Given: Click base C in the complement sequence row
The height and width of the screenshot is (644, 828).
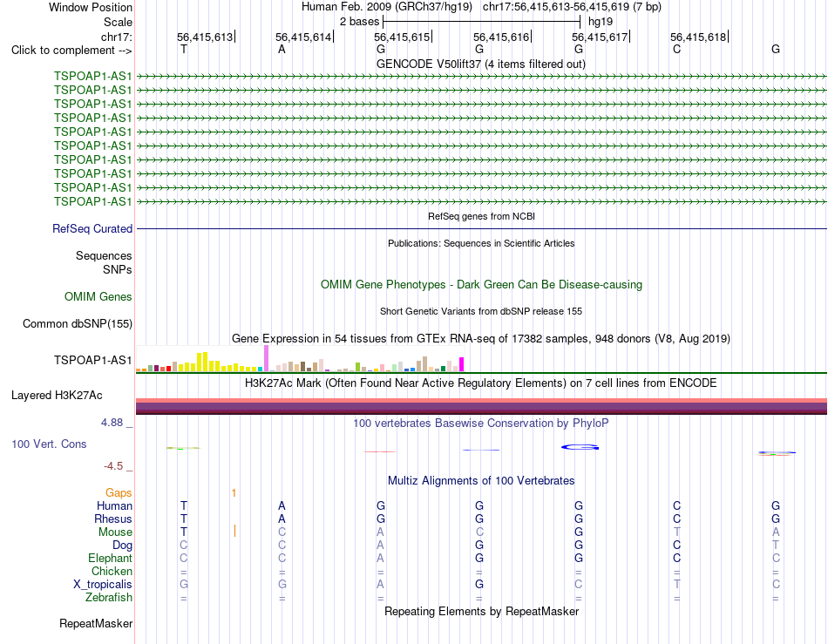Looking at the screenshot, I should point(677,49).
